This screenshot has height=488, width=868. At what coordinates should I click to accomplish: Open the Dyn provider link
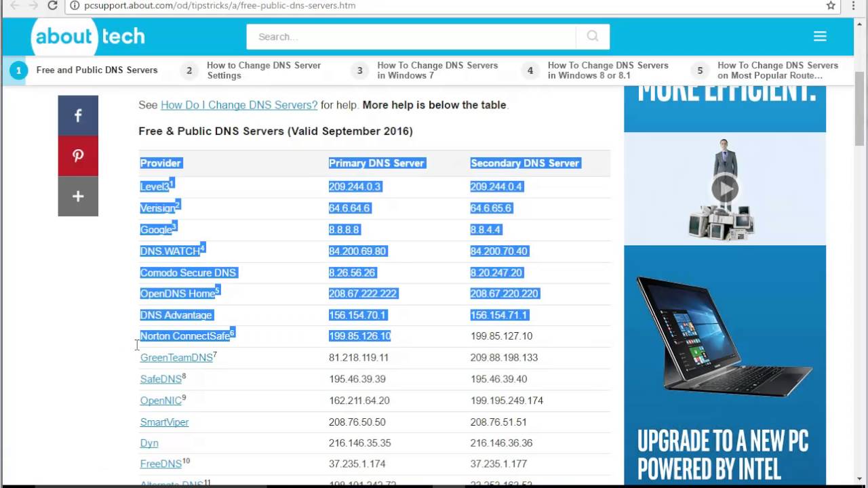click(149, 443)
